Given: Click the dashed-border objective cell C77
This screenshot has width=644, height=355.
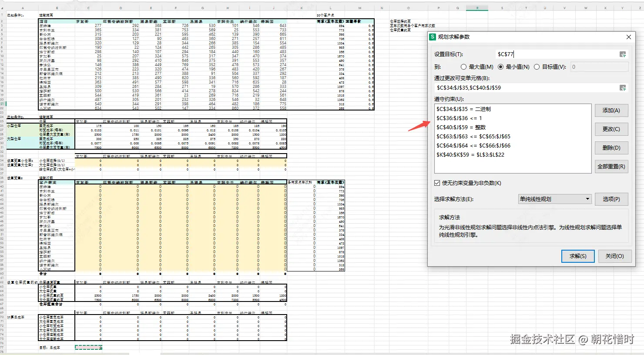Looking at the screenshot, I should (88, 348).
